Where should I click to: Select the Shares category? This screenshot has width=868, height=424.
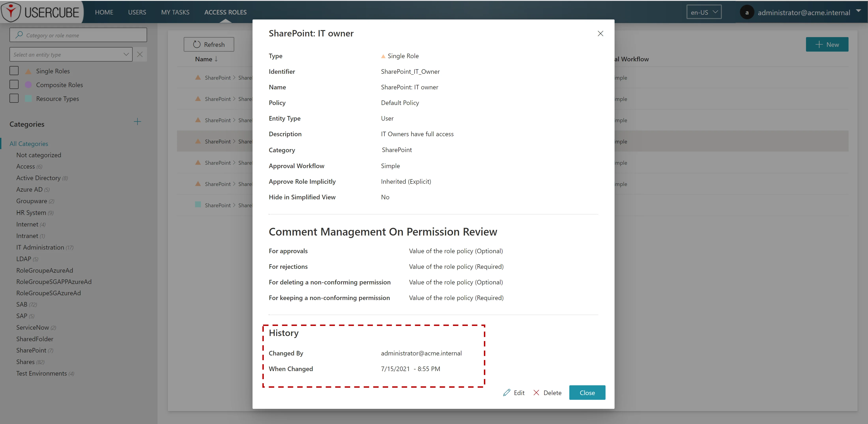[x=30, y=362]
